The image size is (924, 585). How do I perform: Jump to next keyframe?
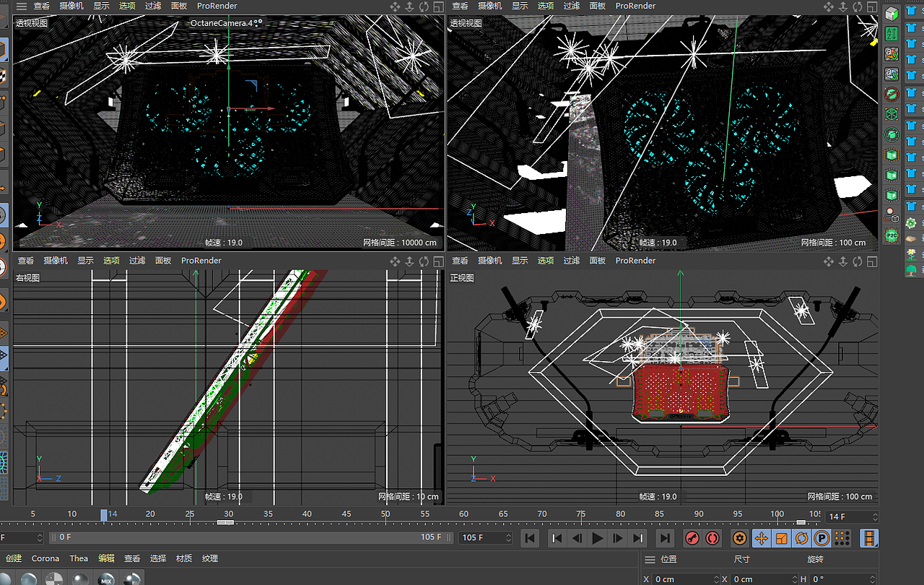pyautogui.click(x=637, y=538)
